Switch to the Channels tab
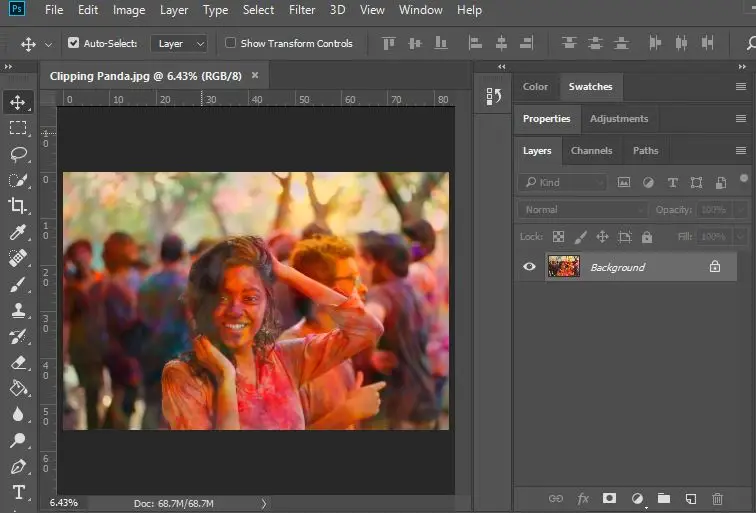The image size is (756, 513). (x=591, y=150)
